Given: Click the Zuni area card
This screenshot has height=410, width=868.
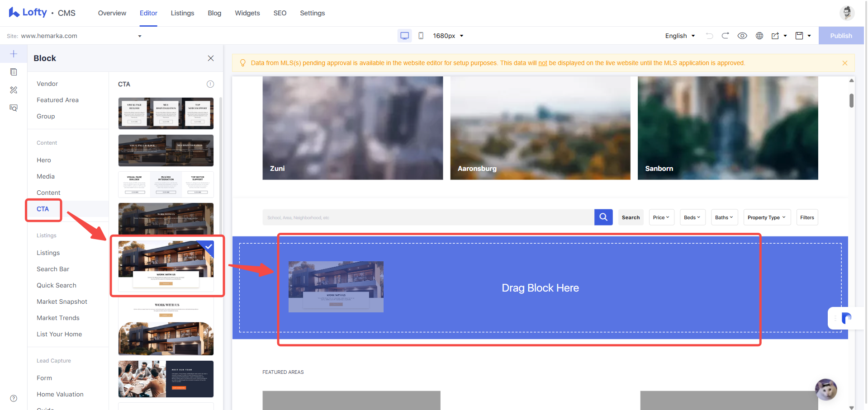Looking at the screenshot, I should 353,128.
